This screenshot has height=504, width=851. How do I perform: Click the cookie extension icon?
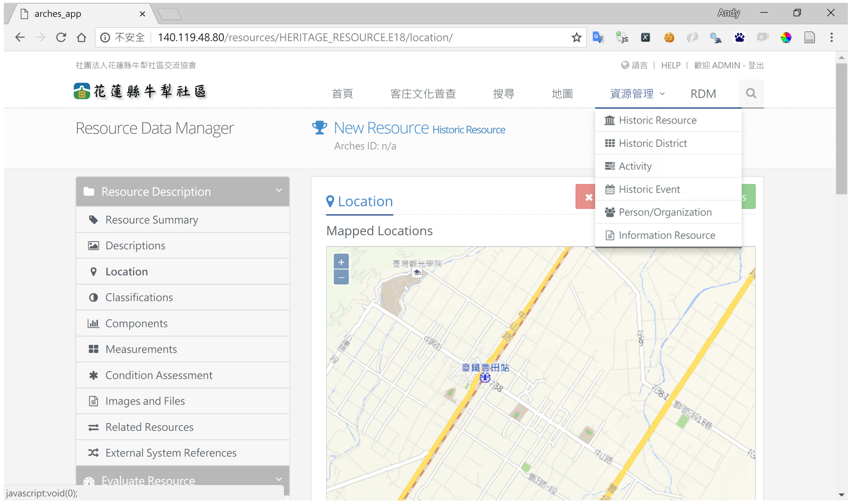669,37
